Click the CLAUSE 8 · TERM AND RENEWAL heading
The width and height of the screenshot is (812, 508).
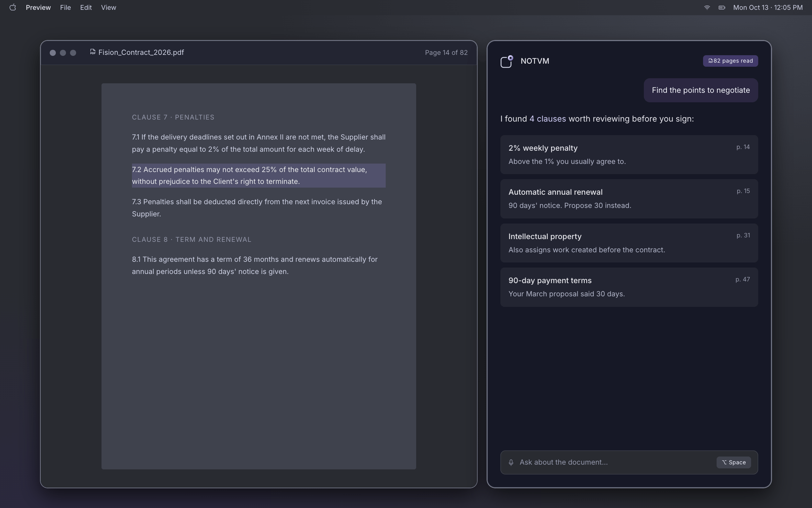[191, 239]
